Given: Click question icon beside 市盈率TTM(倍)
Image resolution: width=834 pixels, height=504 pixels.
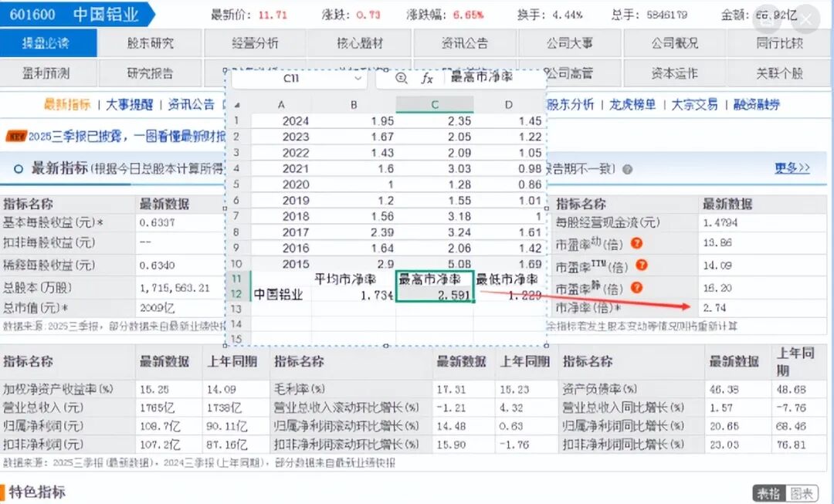Looking at the screenshot, I should (642, 265).
